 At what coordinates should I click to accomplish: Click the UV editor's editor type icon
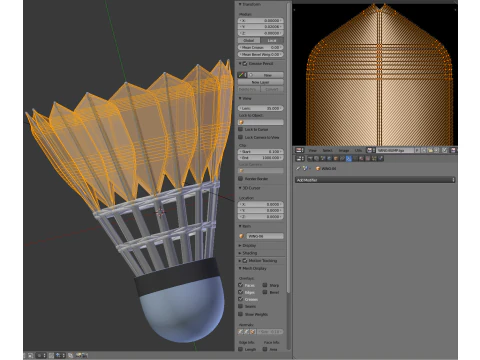[x=300, y=150]
